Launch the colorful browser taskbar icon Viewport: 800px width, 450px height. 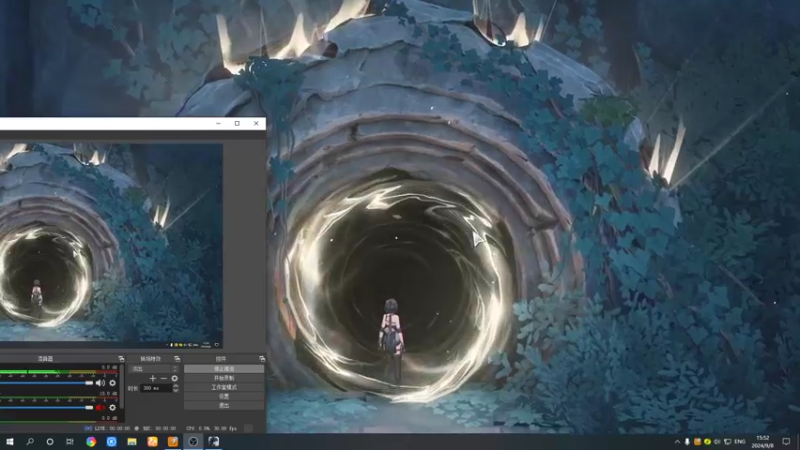91,441
